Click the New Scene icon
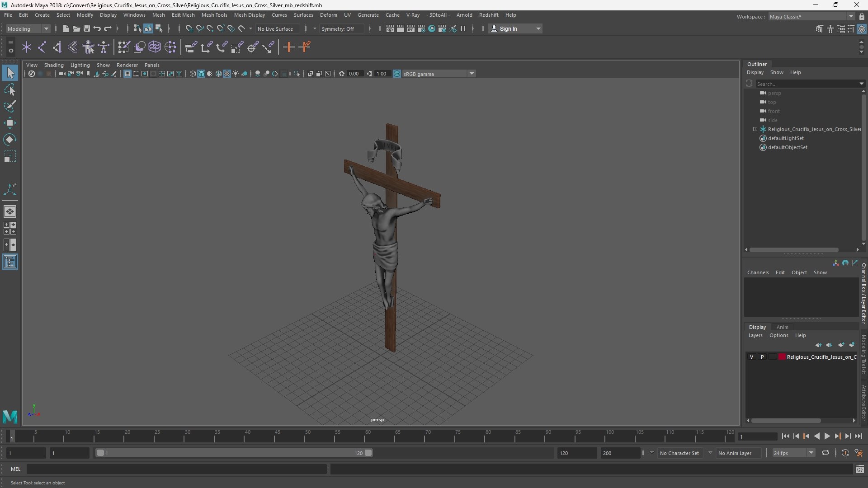 (x=66, y=28)
